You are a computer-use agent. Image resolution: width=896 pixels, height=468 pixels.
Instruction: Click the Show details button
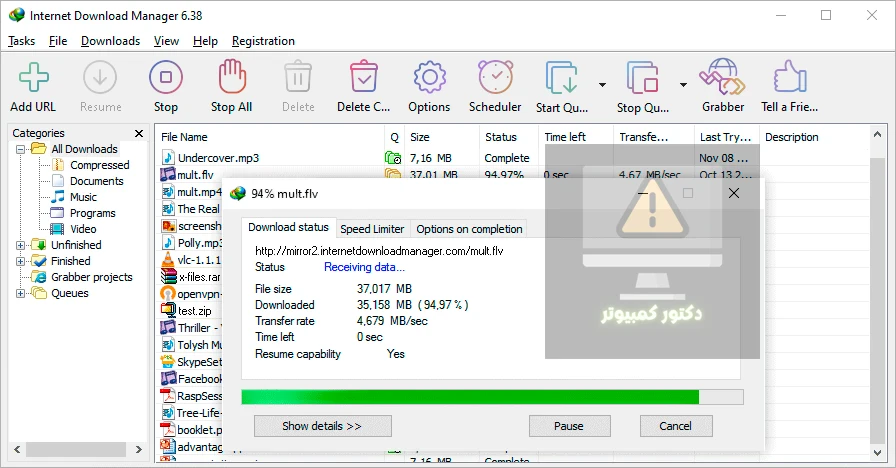322,426
